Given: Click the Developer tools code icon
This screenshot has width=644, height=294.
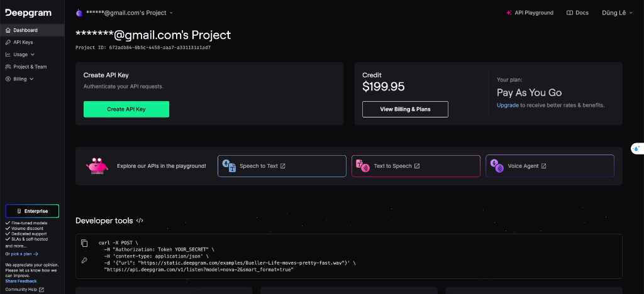Looking at the screenshot, I should (x=140, y=220).
